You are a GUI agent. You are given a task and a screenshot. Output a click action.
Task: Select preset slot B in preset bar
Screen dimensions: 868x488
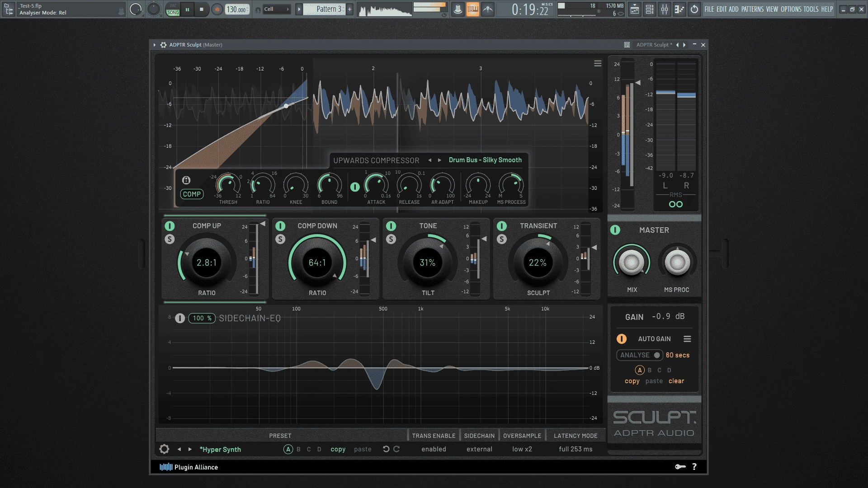point(298,449)
